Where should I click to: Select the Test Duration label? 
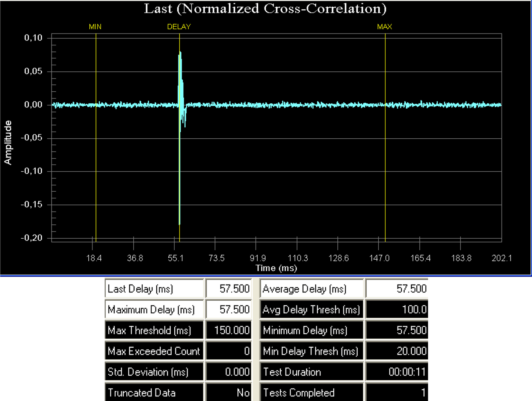coord(311,372)
